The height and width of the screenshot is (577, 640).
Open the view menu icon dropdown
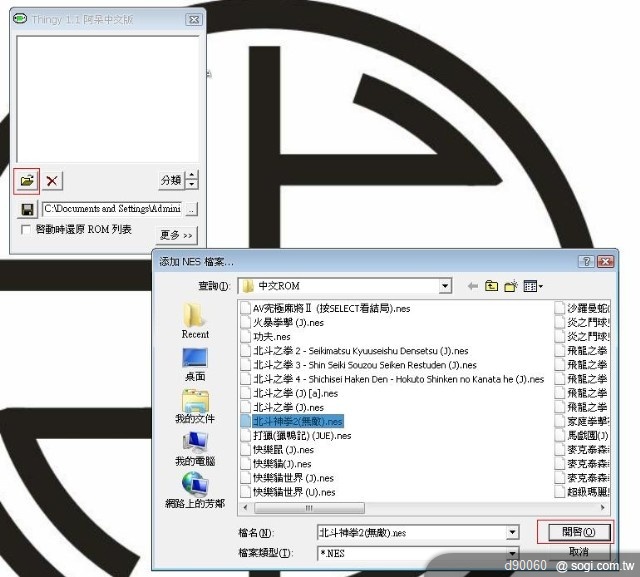[x=533, y=286]
